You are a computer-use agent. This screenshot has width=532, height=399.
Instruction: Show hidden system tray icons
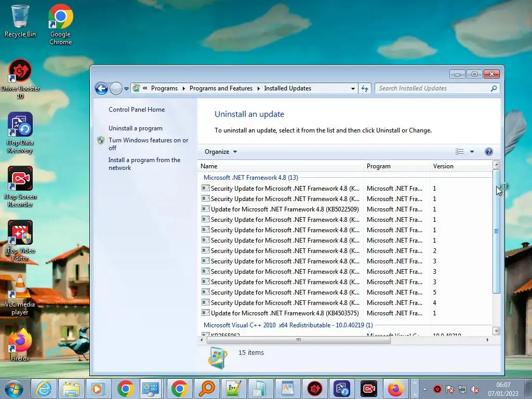424,389
